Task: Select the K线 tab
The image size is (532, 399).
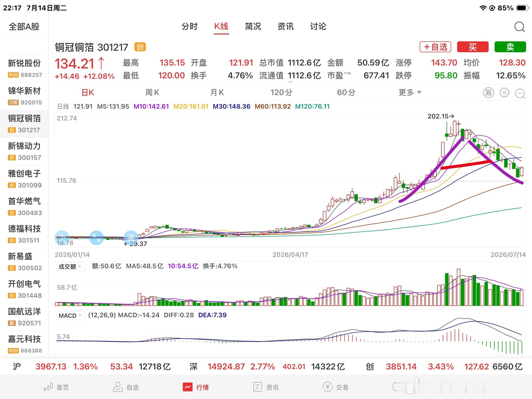Action: (x=221, y=26)
